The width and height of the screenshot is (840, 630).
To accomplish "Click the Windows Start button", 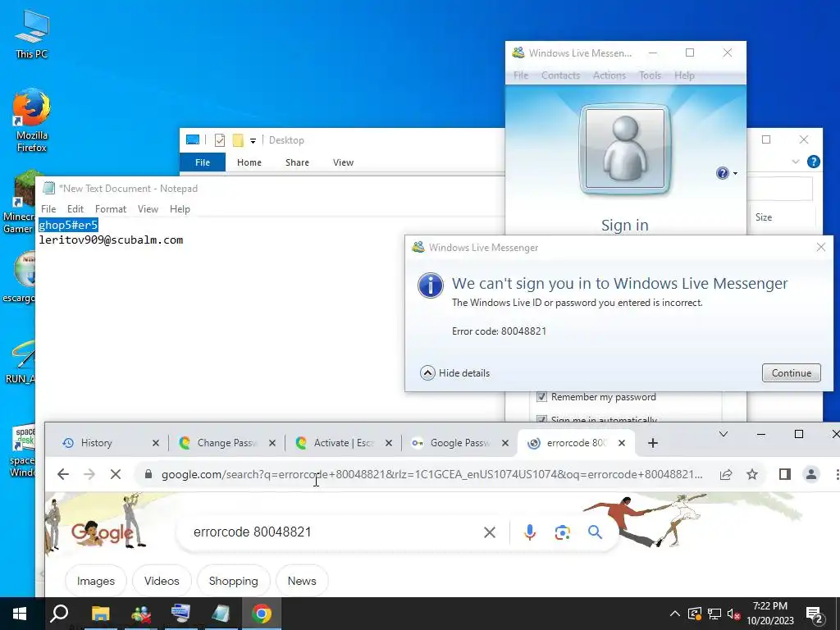I will pos(20,614).
